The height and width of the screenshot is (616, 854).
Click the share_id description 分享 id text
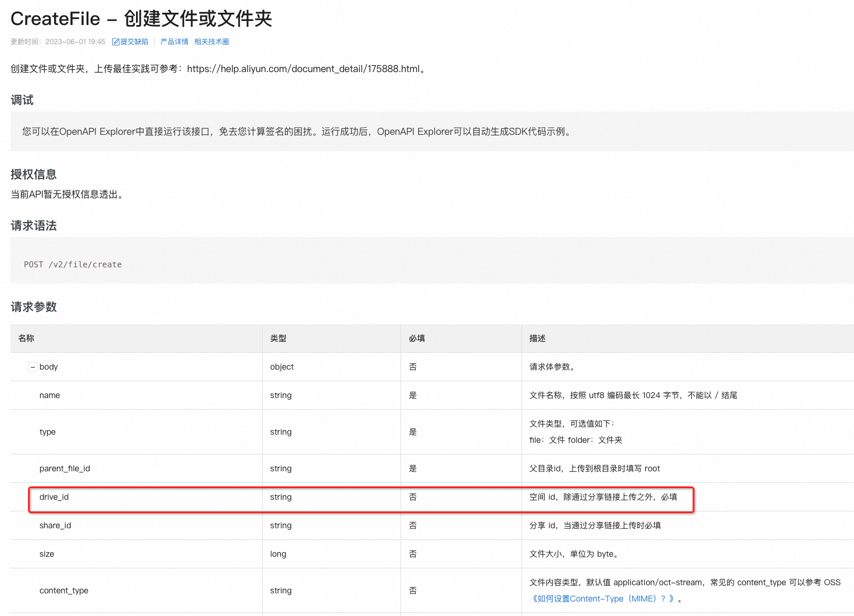(x=595, y=525)
